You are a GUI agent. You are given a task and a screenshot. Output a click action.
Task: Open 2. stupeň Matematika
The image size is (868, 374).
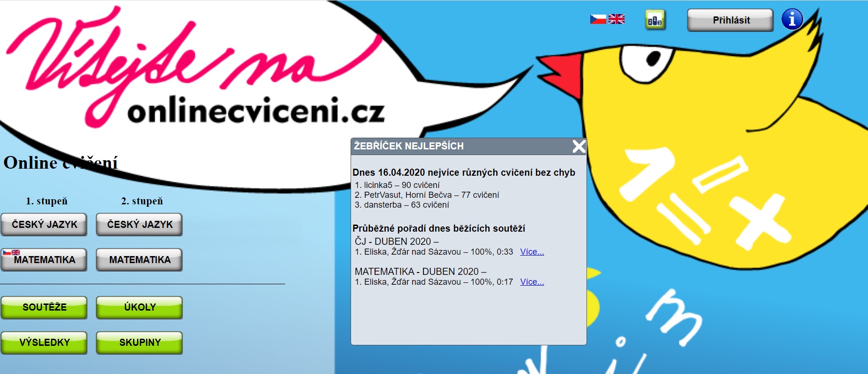(140, 260)
